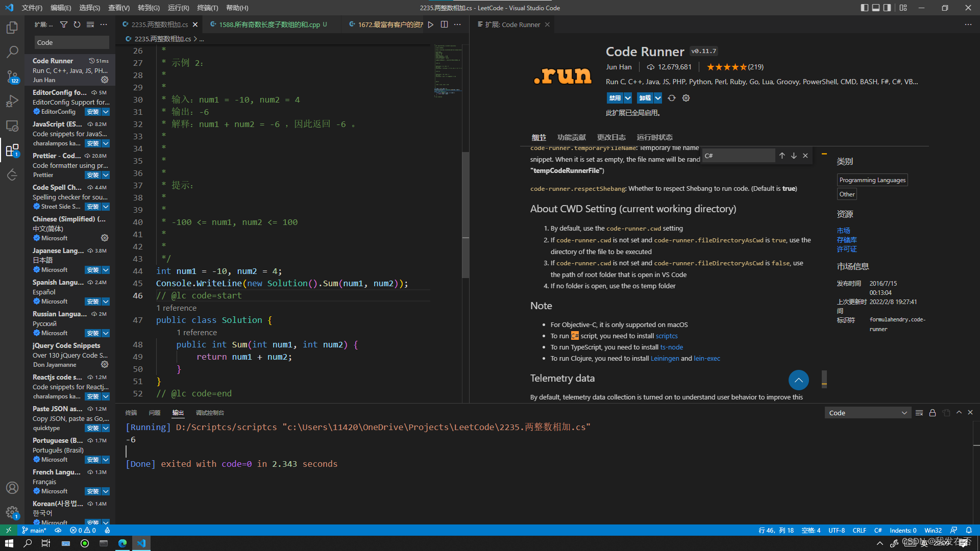Click the extensions search field containing Code

(72, 42)
